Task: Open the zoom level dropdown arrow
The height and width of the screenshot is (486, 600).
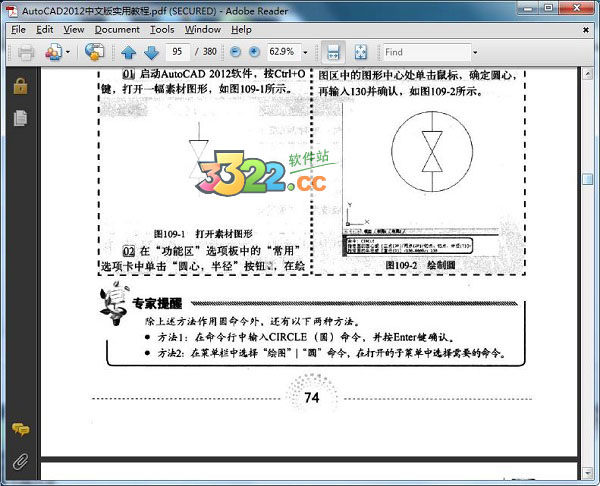Action: pyautogui.click(x=305, y=52)
